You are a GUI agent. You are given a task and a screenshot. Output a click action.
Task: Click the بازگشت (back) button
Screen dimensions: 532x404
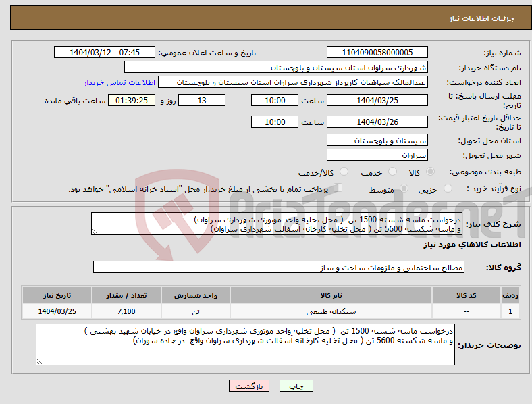pyautogui.click(x=249, y=386)
